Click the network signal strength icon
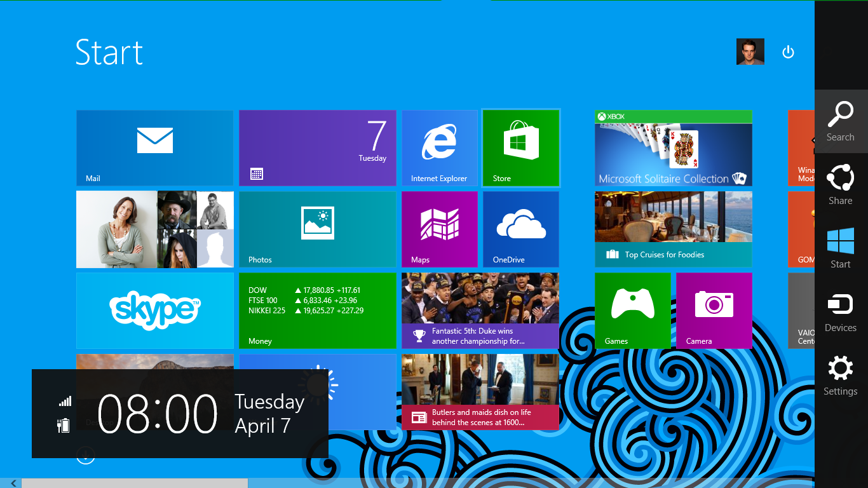Image resolution: width=868 pixels, height=488 pixels. 65,401
